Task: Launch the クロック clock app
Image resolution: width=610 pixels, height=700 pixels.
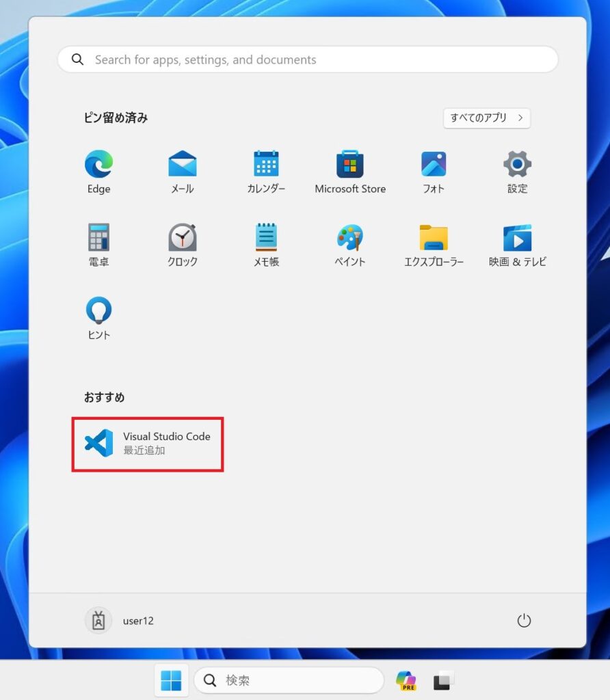Action: 182,245
